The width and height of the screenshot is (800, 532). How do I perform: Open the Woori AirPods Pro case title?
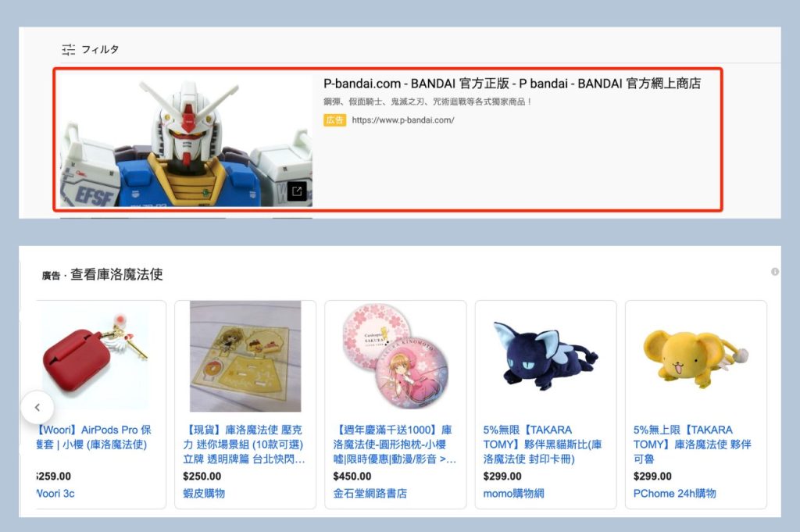coord(94,437)
